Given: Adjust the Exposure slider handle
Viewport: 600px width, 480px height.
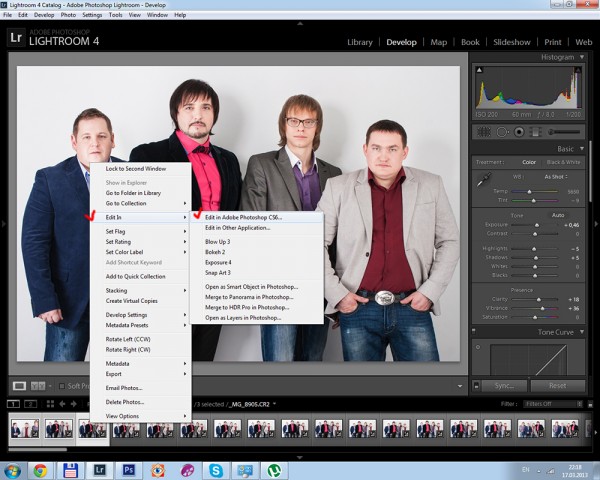Looking at the screenshot, I should point(536,226).
